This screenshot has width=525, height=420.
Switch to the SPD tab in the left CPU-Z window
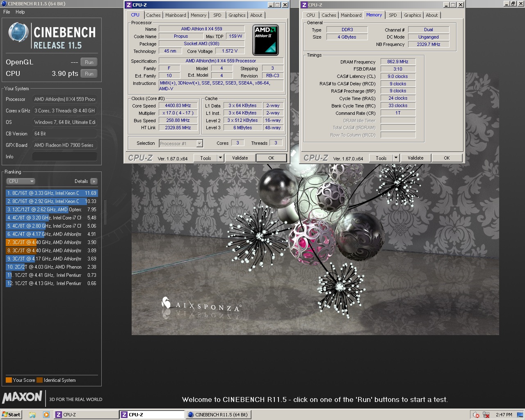(x=217, y=15)
